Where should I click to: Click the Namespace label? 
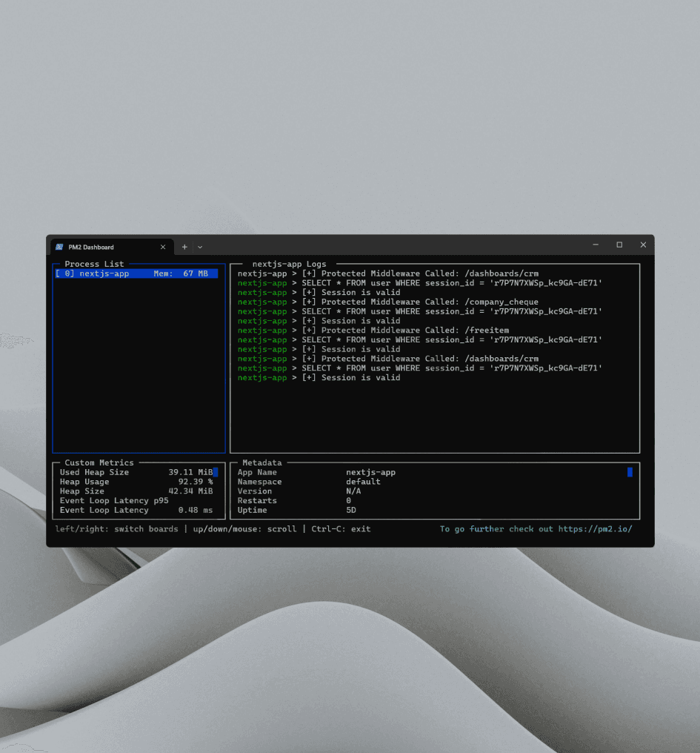260,482
